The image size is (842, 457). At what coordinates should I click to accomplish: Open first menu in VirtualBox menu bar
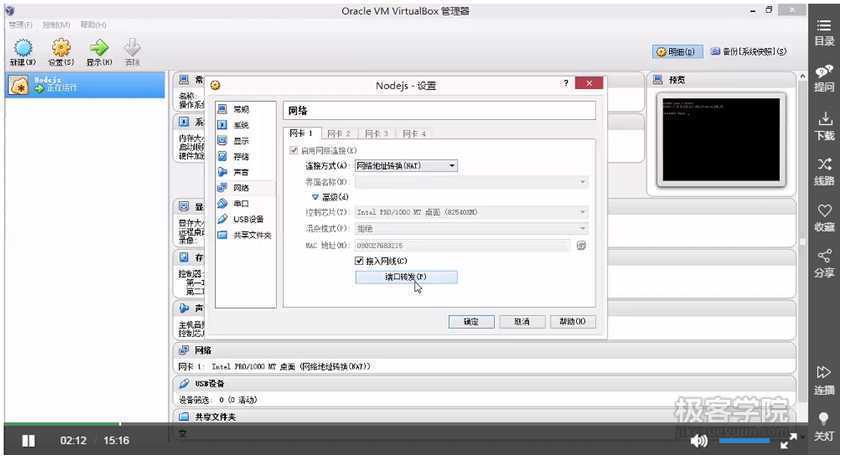[x=20, y=25]
